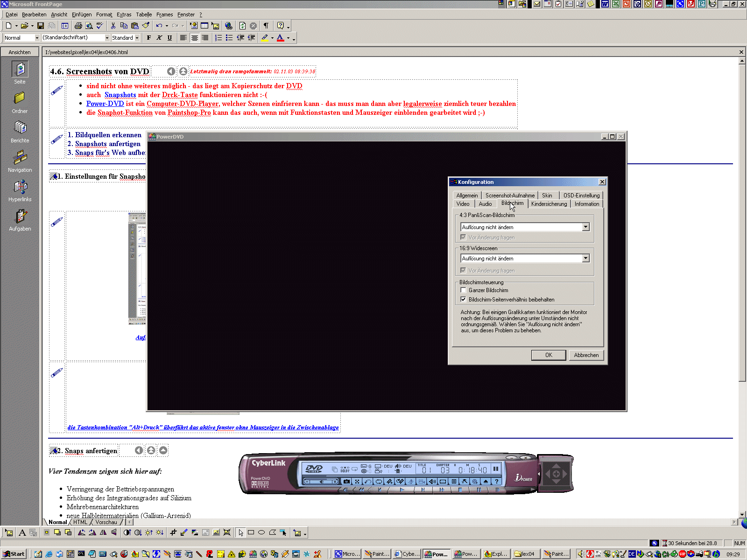The image size is (747, 560).
Task: Open the Standard font size dropdown
Action: tap(137, 38)
